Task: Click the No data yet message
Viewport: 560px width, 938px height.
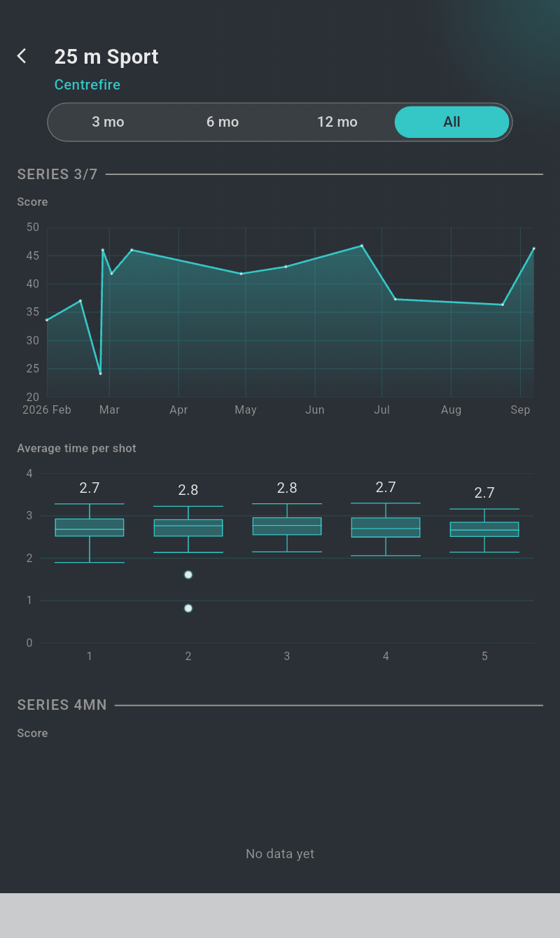Action: pos(280,854)
